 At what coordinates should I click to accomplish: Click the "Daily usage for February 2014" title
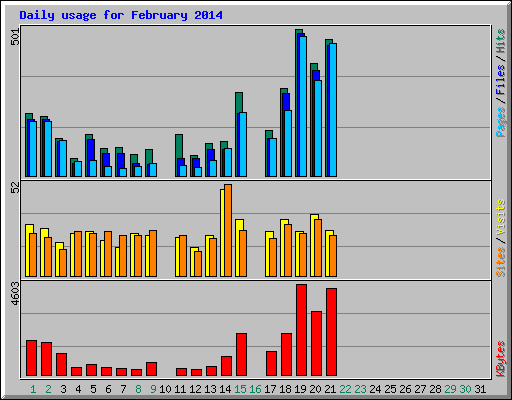click(121, 15)
